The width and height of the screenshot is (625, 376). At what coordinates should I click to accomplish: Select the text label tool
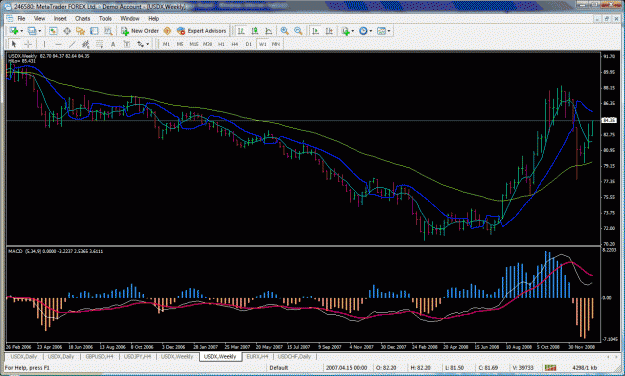127,44
